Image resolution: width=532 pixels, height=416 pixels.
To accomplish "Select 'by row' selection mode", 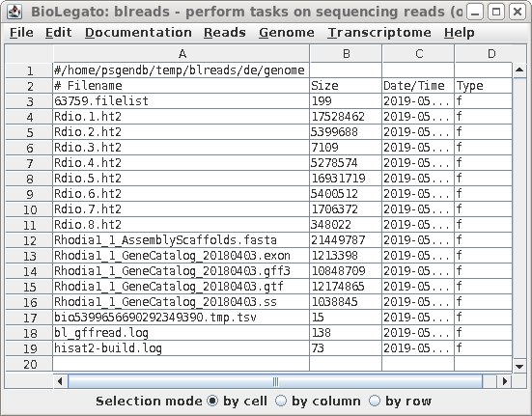I will click(x=375, y=401).
